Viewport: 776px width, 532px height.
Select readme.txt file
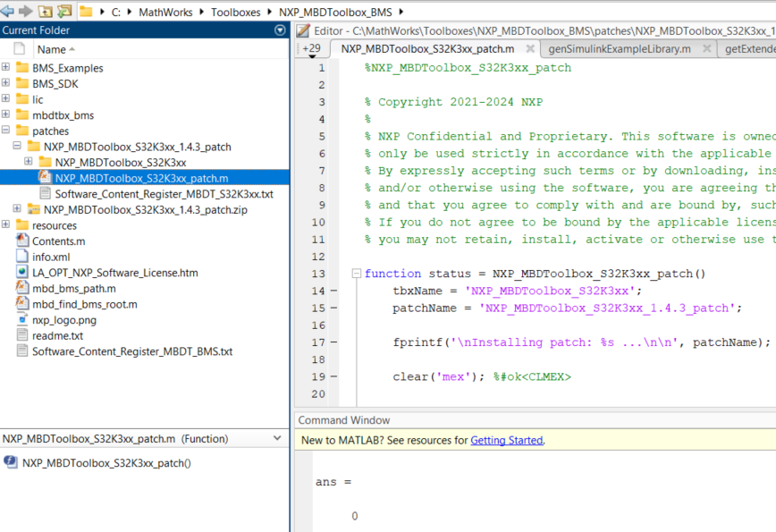tap(57, 336)
